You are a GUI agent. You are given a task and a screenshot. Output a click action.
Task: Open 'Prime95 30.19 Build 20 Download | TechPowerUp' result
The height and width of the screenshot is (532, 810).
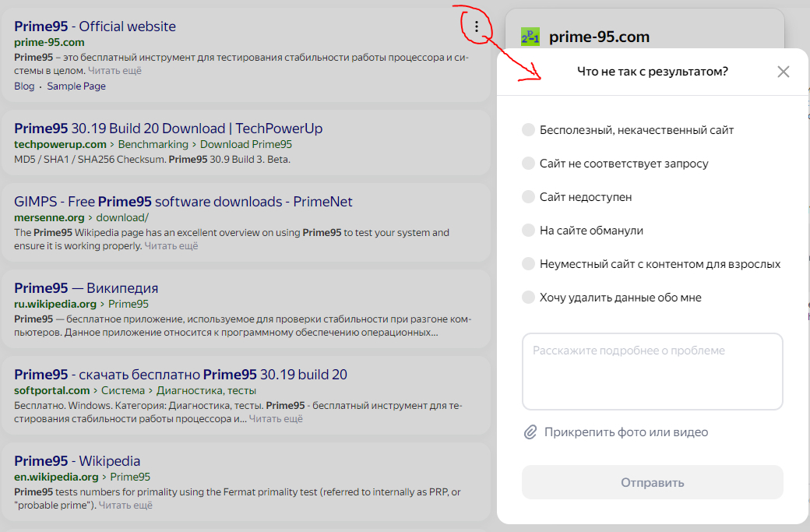(168, 128)
